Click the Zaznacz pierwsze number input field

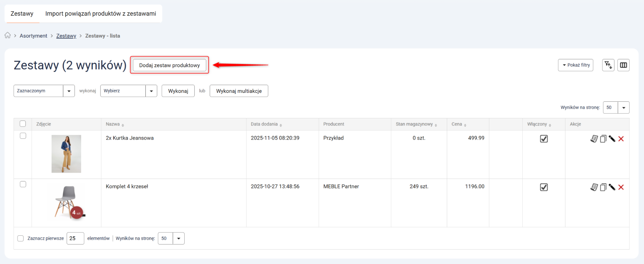tap(75, 238)
